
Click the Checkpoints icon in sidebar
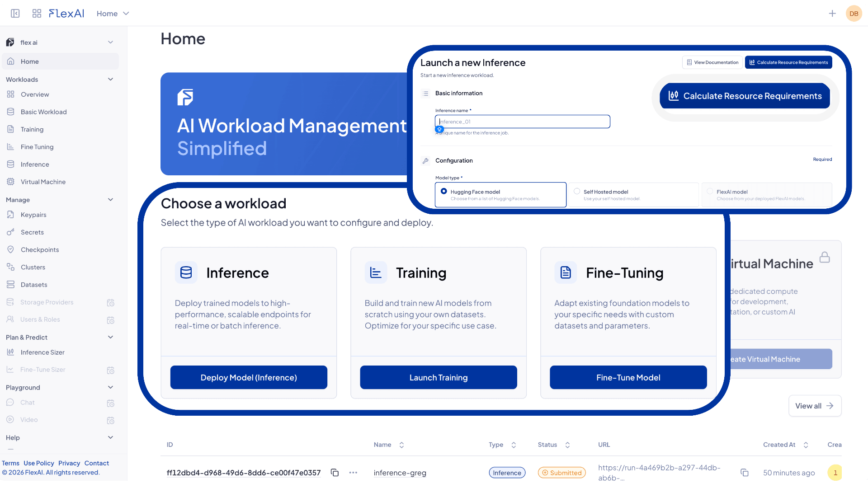tap(10, 250)
